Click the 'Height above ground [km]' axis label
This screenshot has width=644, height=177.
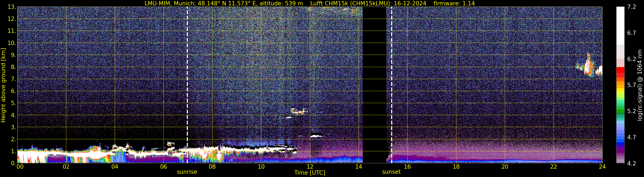(3, 85)
